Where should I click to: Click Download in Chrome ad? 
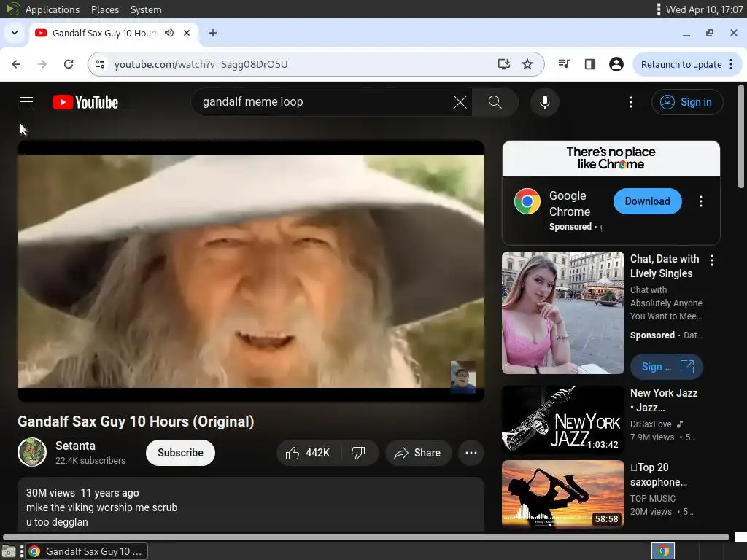(648, 201)
